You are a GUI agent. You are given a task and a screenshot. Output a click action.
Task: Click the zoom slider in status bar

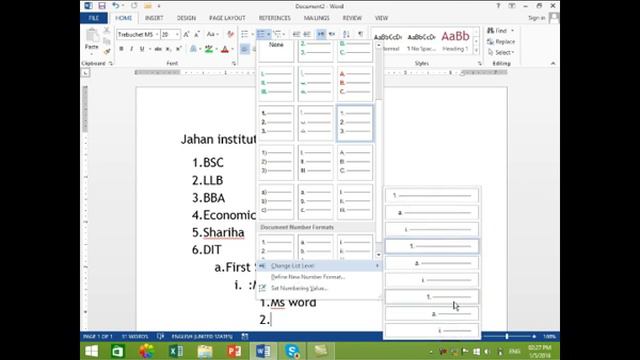(x=507, y=336)
